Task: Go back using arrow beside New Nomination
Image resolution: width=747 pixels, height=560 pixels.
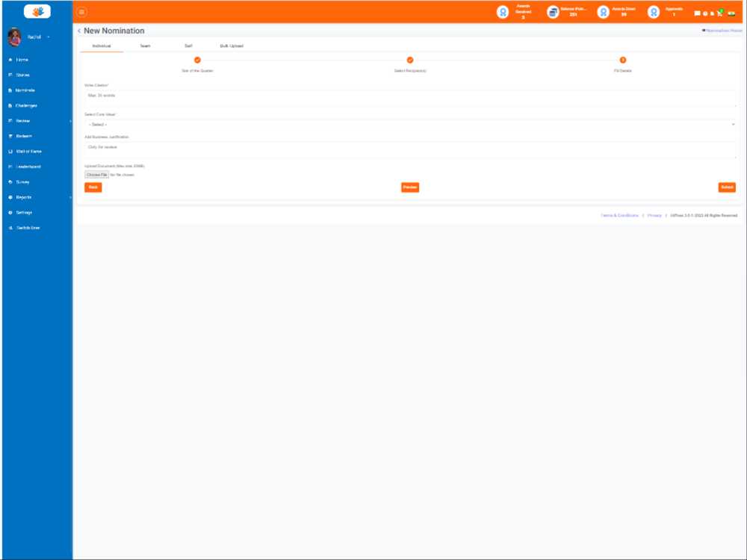Action: [79, 31]
